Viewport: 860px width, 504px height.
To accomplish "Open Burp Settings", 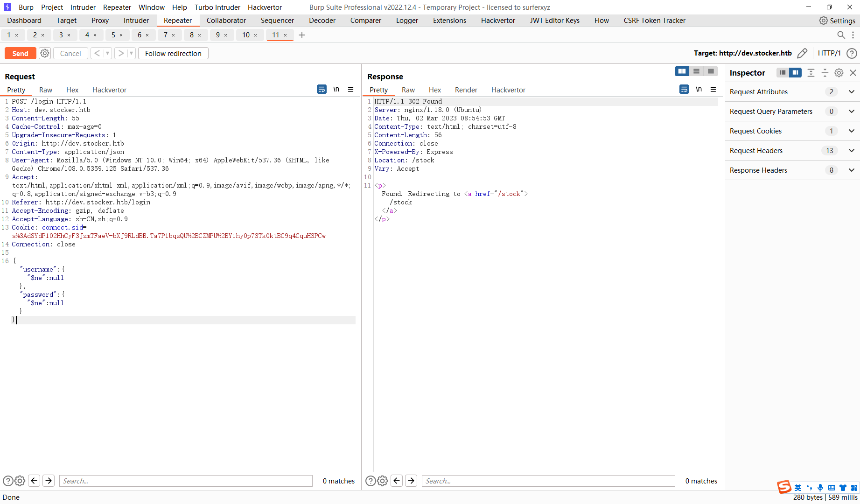I will coord(837,21).
